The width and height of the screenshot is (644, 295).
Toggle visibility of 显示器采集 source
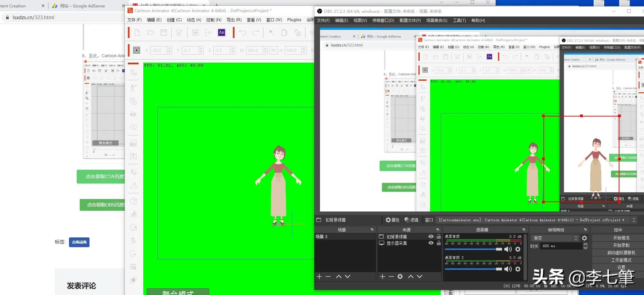coord(431,243)
